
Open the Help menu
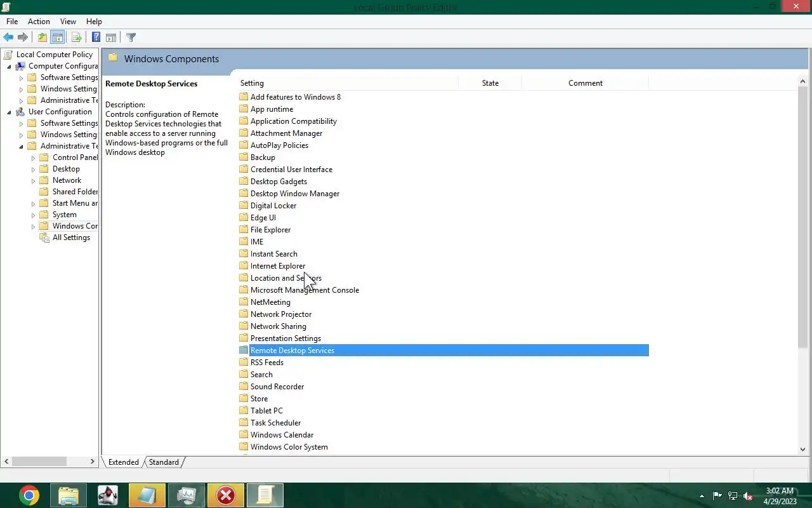click(94, 22)
